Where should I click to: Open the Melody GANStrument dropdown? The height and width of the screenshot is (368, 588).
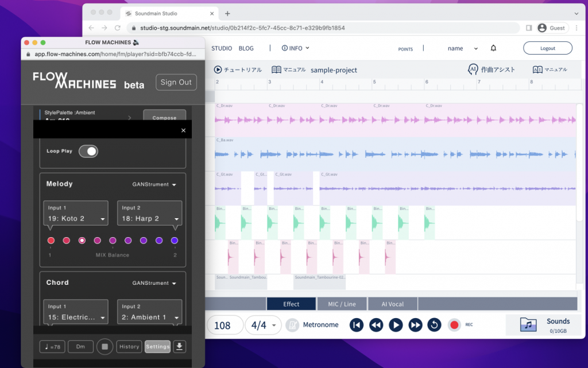coord(154,184)
